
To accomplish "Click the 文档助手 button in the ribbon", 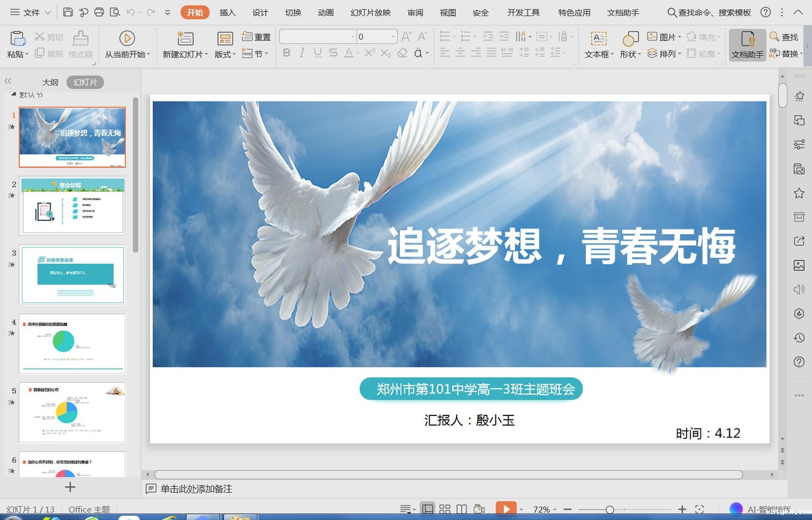I will pos(747,45).
